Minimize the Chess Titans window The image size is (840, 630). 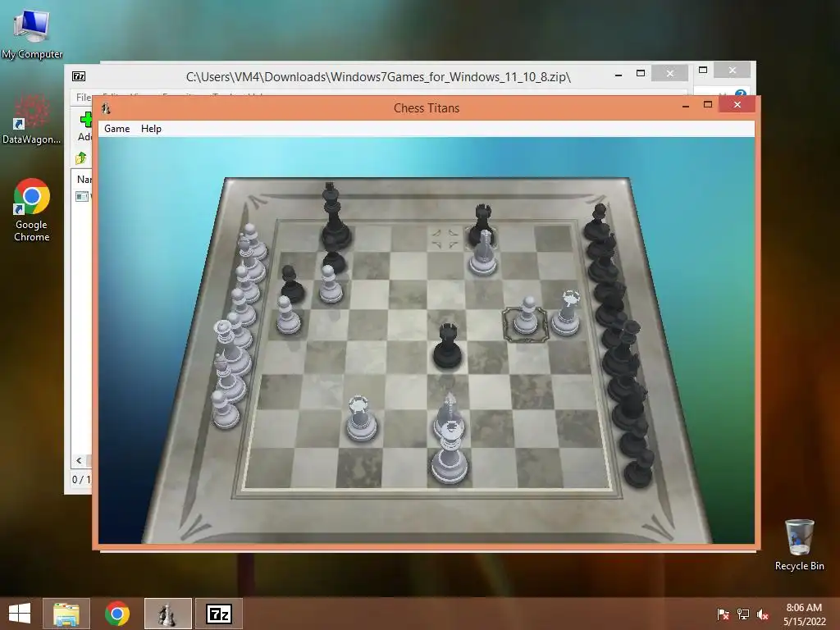point(685,106)
